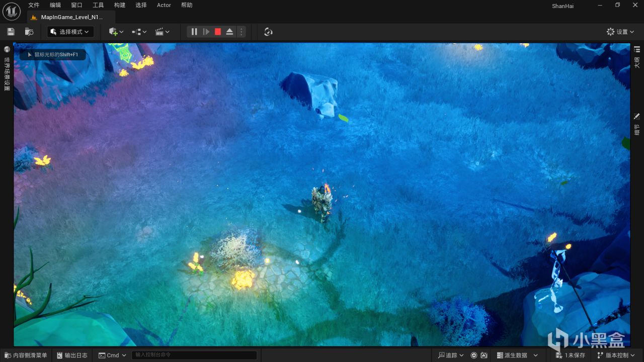Open the 选择 menu

click(141, 5)
